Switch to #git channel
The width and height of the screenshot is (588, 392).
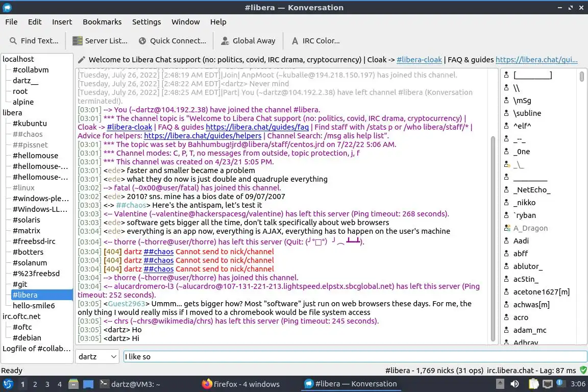(x=20, y=284)
